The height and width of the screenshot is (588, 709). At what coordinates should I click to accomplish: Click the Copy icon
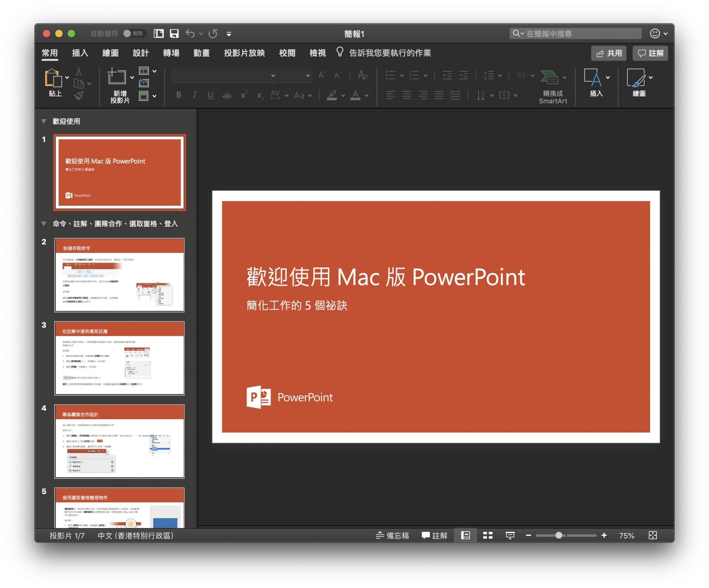79,83
